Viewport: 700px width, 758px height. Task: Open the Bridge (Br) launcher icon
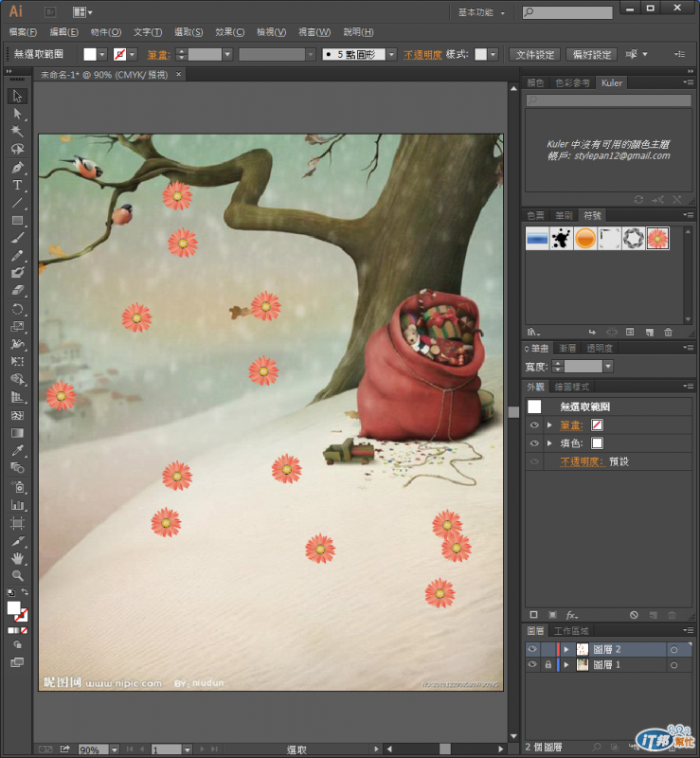coord(50,11)
